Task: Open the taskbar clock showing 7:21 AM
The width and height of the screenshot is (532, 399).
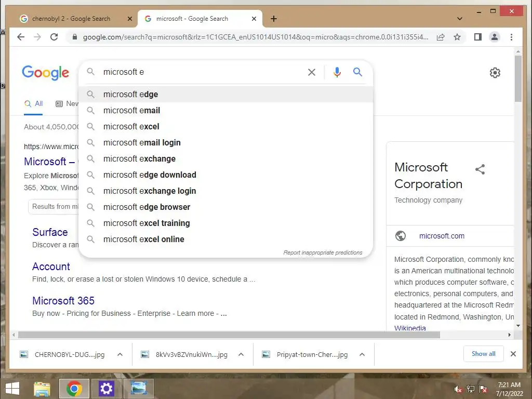Action: point(509,389)
